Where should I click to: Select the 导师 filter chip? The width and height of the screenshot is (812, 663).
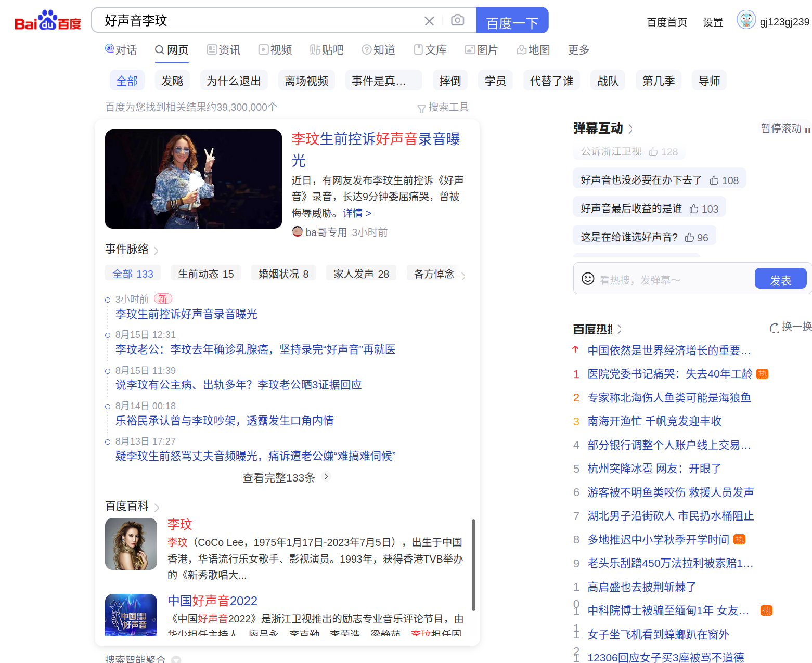coord(709,81)
